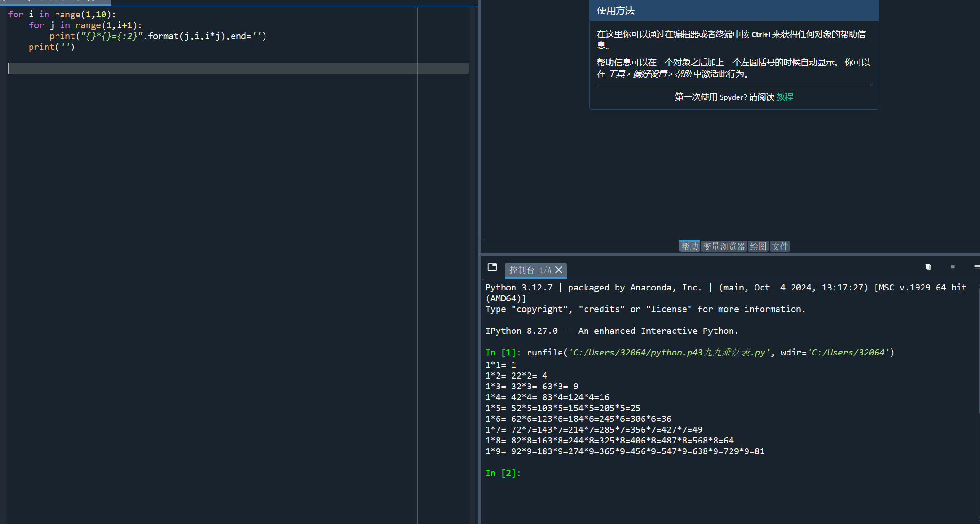980x524 pixels.
Task: Open the console tab browser icon
Action: coord(492,267)
